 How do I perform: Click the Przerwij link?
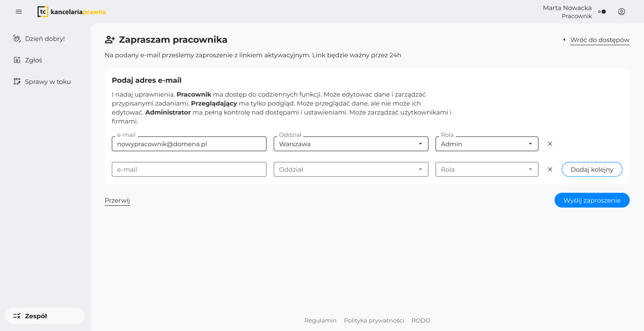coord(117,200)
